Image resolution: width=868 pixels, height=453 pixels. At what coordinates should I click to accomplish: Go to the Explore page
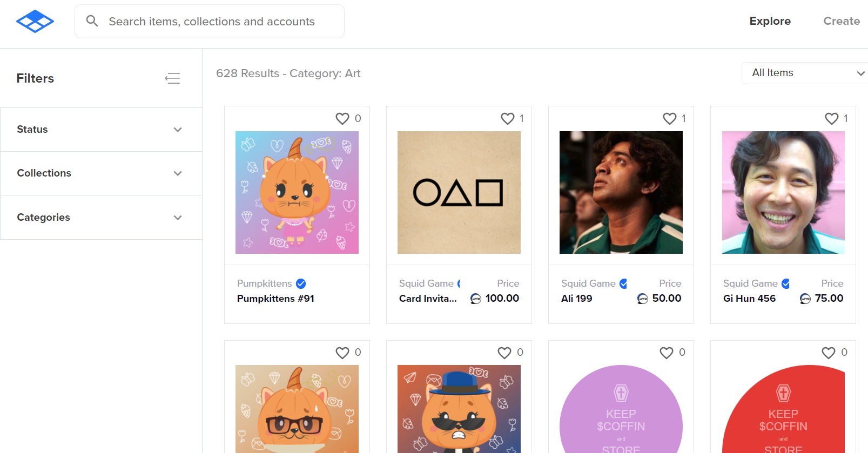pyautogui.click(x=770, y=21)
